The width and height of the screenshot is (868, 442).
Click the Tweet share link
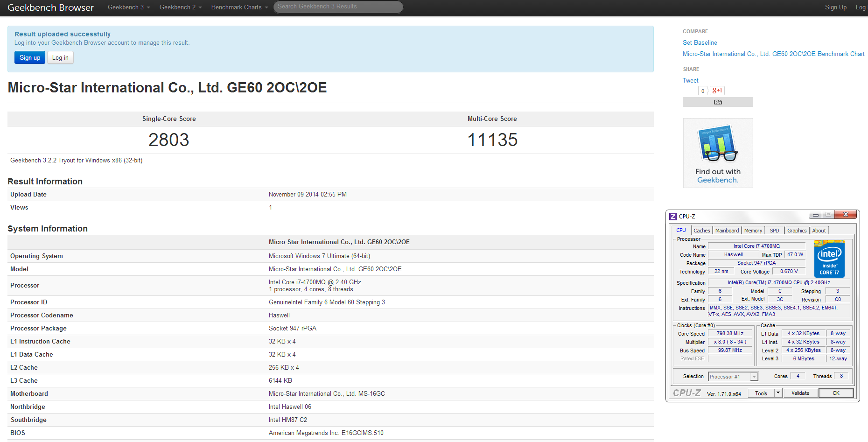[x=690, y=80]
